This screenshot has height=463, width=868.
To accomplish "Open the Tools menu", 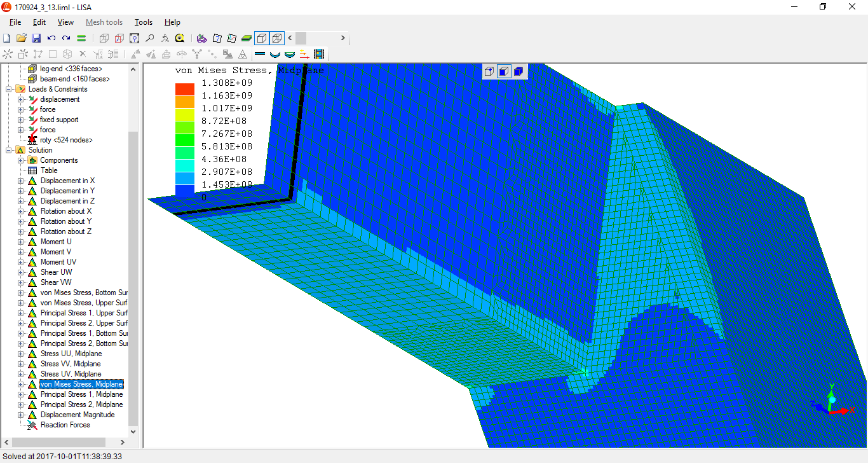I will coord(144,22).
